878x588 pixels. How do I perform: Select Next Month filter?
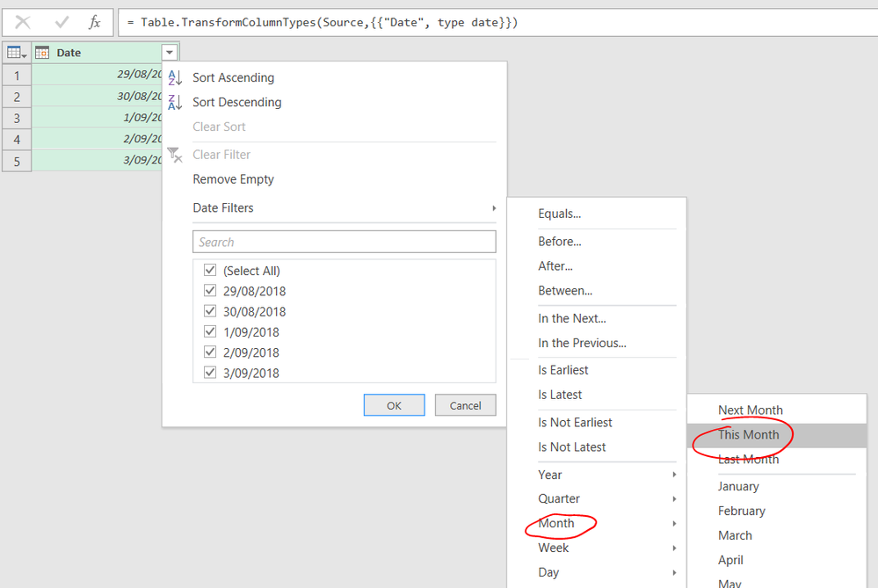tap(751, 410)
